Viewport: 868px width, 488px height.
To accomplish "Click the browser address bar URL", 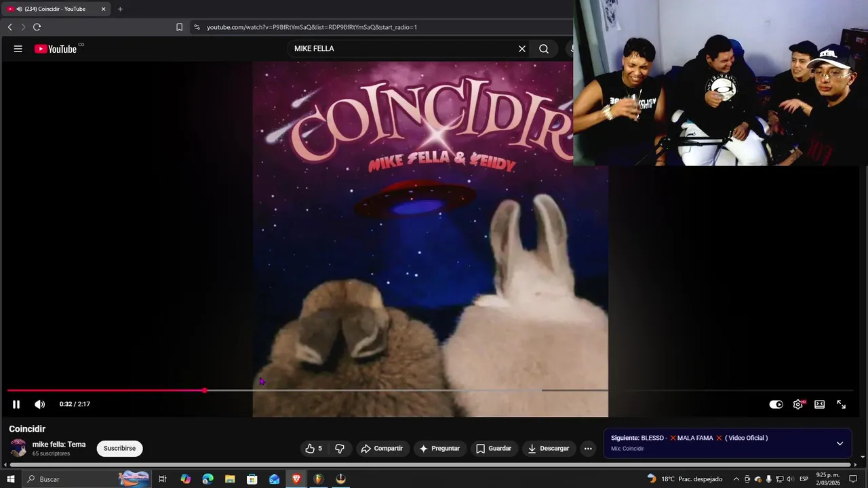I will click(312, 27).
